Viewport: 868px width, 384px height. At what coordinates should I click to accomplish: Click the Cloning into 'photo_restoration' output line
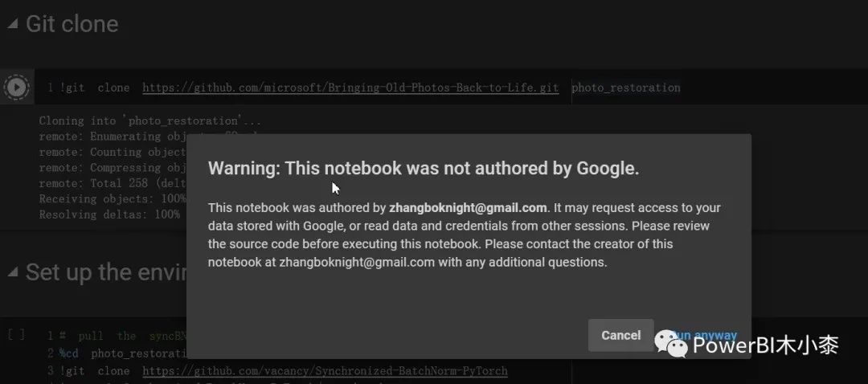[150, 121]
